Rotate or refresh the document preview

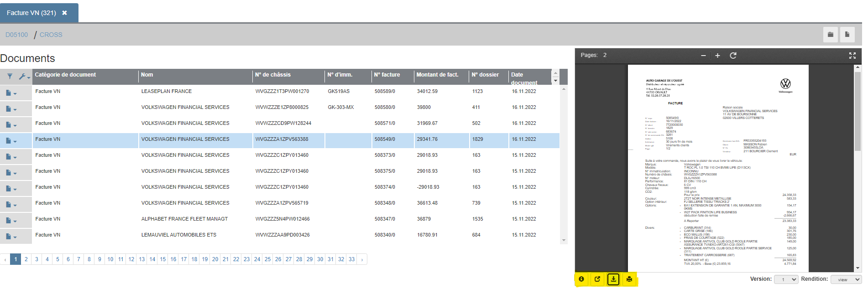coord(733,56)
